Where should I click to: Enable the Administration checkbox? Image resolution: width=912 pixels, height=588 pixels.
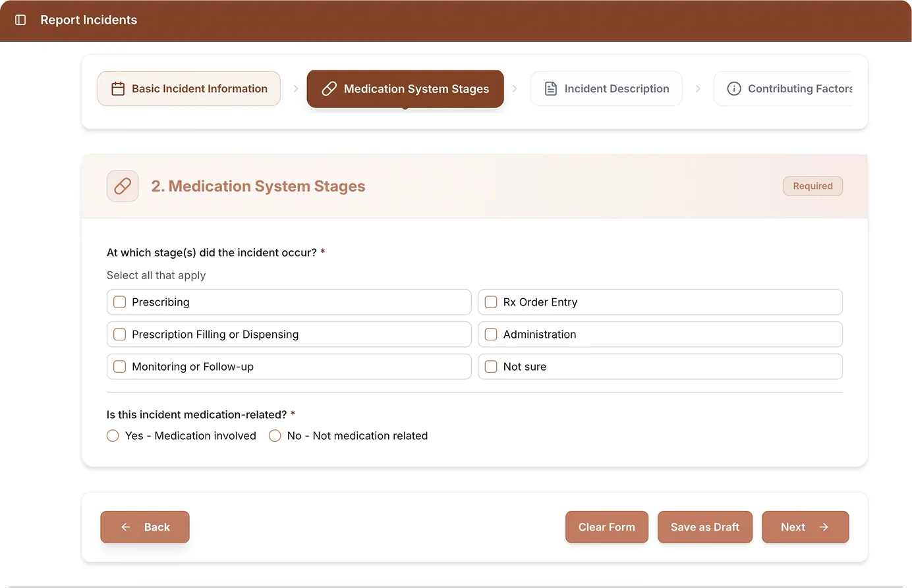(x=491, y=334)
